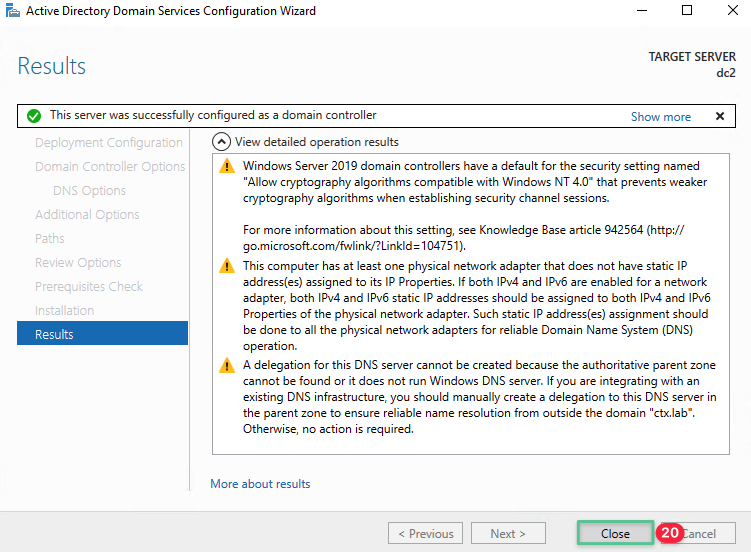The height and width of the screenshot is (552, 751).
Task: Switch to the Paths step
Action: 50,239
